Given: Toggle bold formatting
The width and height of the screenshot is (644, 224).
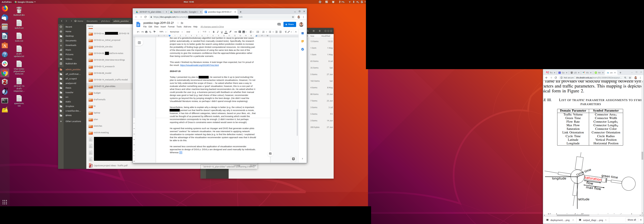Looking at the screenshot, I should (213, 32).
